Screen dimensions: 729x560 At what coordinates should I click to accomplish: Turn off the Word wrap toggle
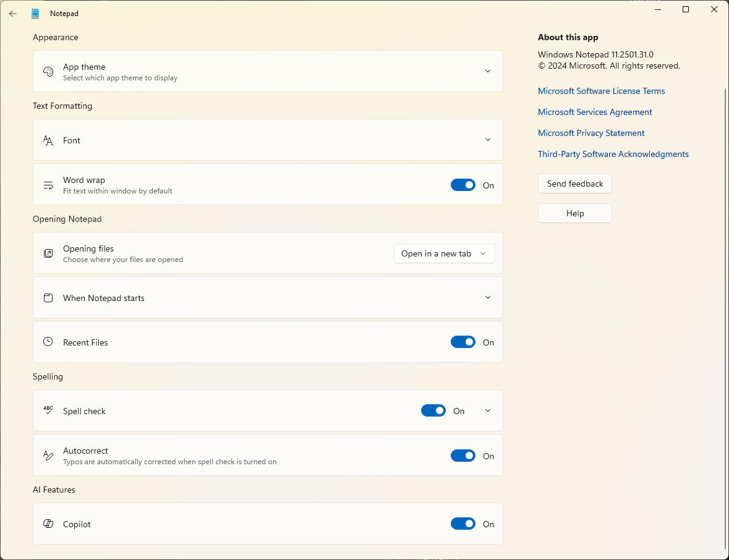[x=463, y=185]
